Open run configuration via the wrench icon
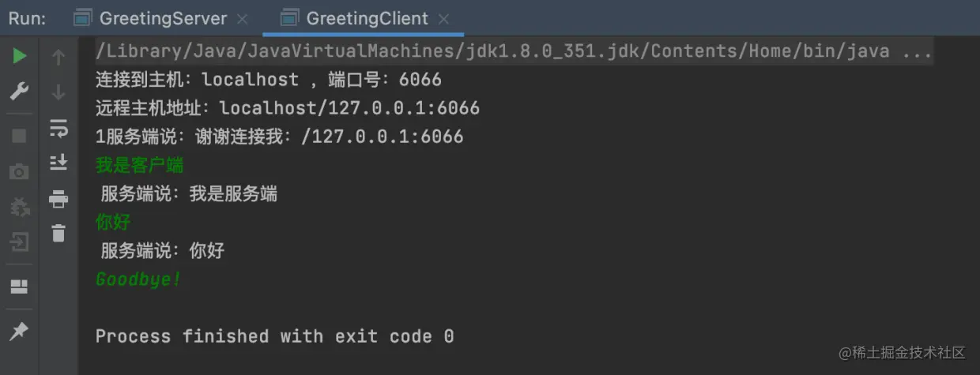980x375 pixels. tap(20, 92)
